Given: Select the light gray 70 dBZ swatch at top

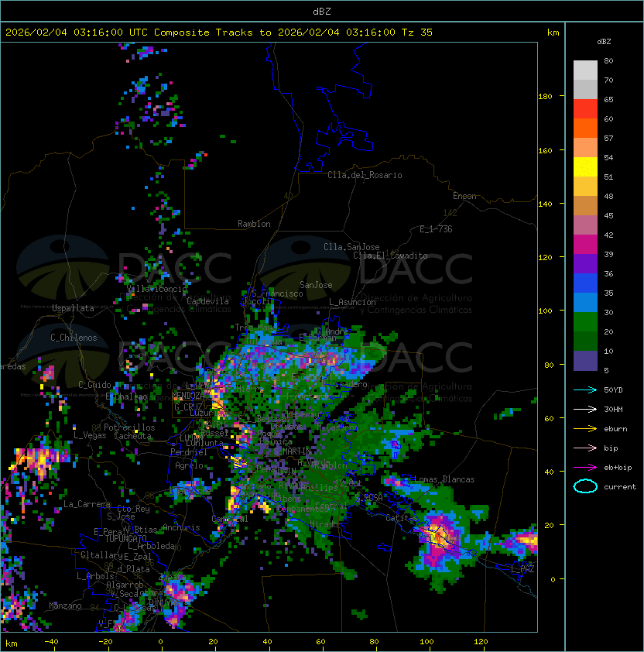Looking at the screenshot, I should click(585, 70).
